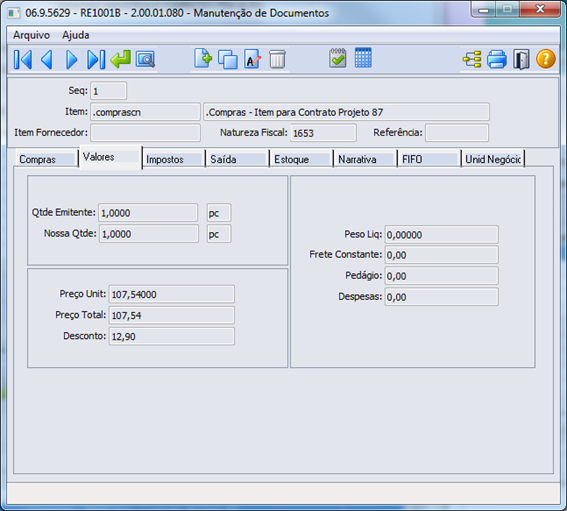567x511 pixels.
Task: Copy the current record icon
Action: pyautogui.click(x=228, y=59)
